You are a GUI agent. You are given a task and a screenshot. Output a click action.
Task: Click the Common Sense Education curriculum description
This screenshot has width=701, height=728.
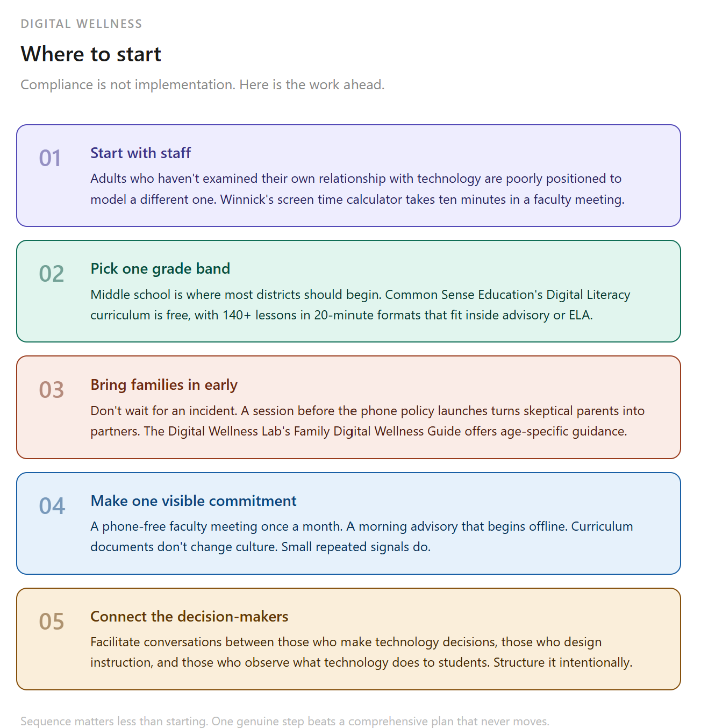(x=360, y=305)
